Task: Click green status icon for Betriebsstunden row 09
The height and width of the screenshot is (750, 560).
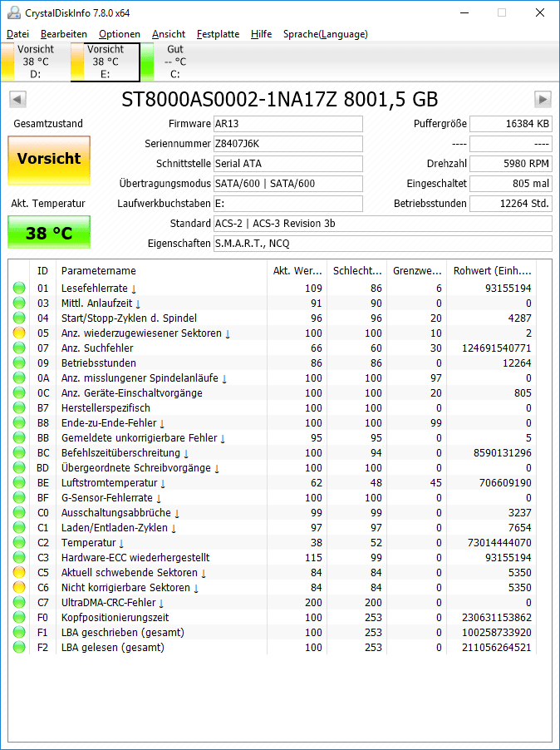Action: tap(19, 363)
